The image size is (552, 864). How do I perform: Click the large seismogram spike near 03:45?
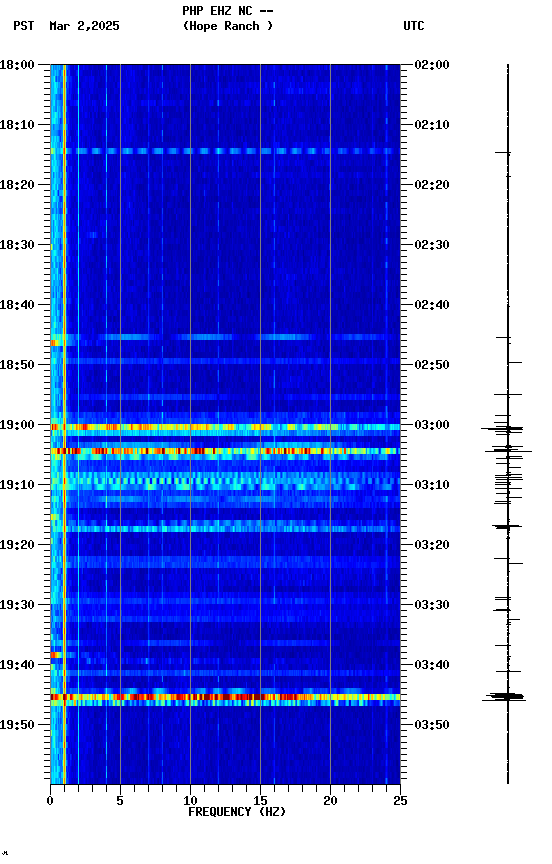tap(504, 697)
